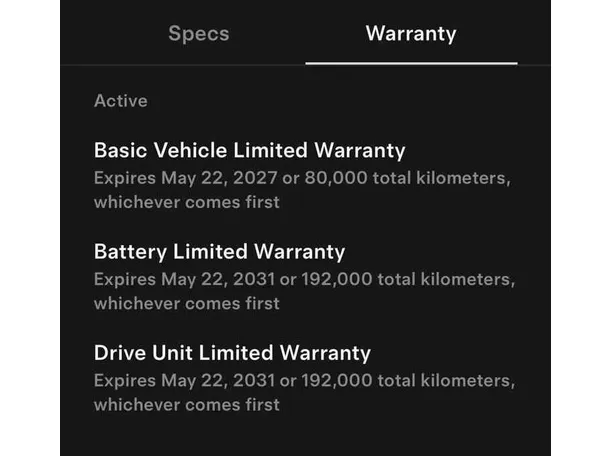Click "whichever comes first" under Drive Unit warranty
611x456 pixels.
[186, 404]
